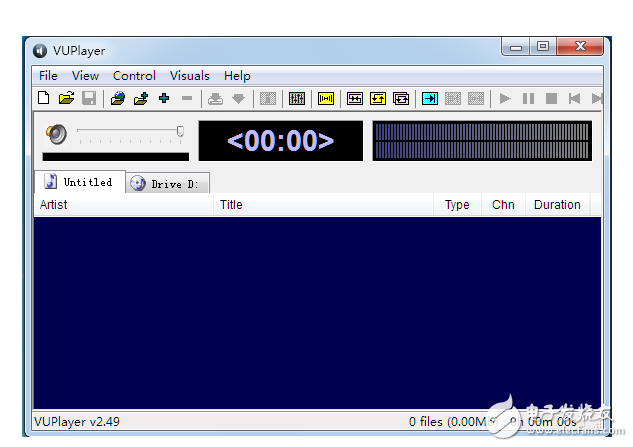
Task: Open the equalizer icon in toolbar
Action: coord(297,98)
